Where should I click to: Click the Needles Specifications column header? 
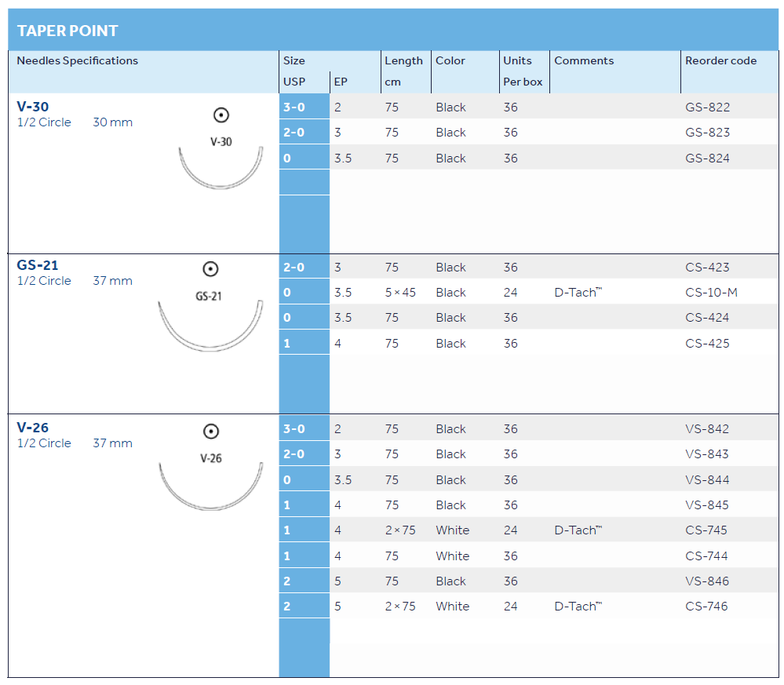click(77, 60)
